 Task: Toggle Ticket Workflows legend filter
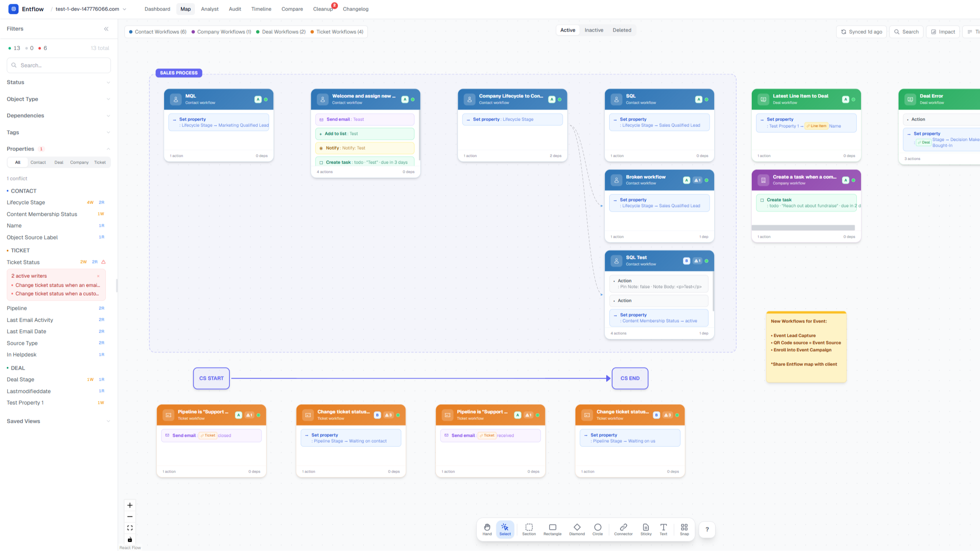337,32
